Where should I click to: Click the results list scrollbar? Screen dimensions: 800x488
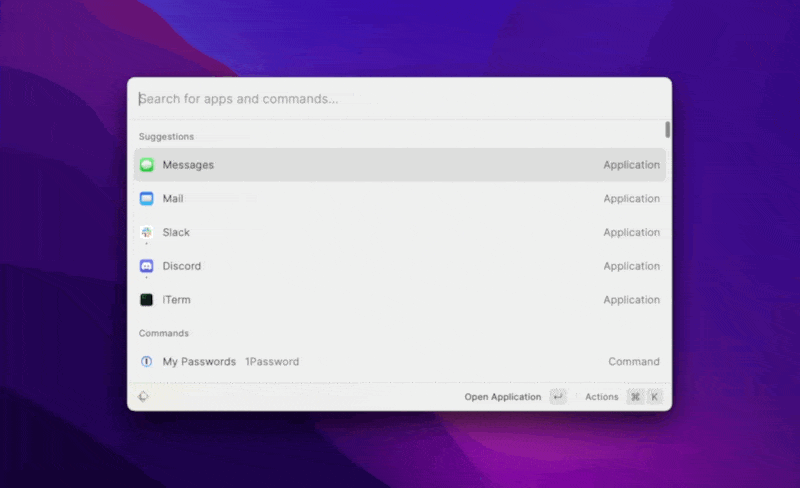pyautogui.click(x=667, y=130)
